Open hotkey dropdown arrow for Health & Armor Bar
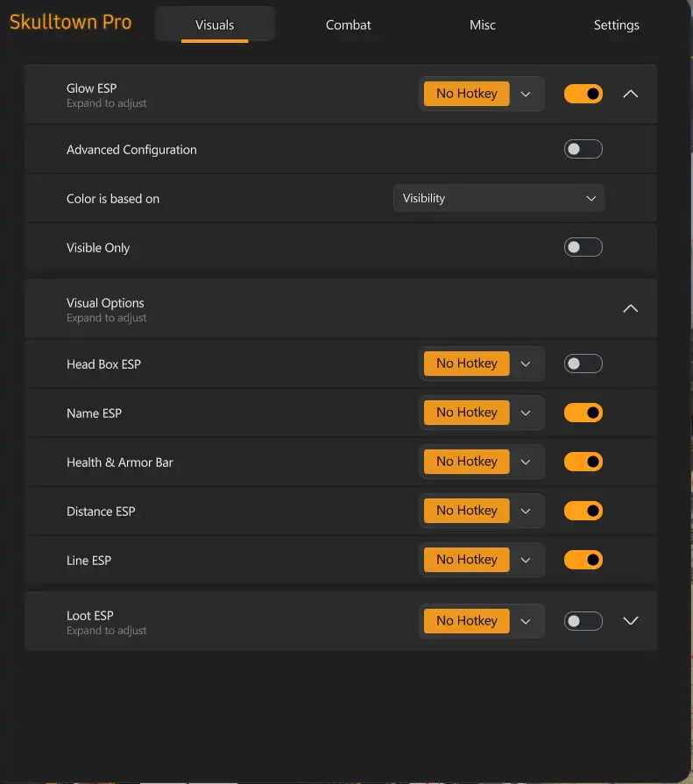This screenshot has height=784, width=693. [x=526, y=462]
